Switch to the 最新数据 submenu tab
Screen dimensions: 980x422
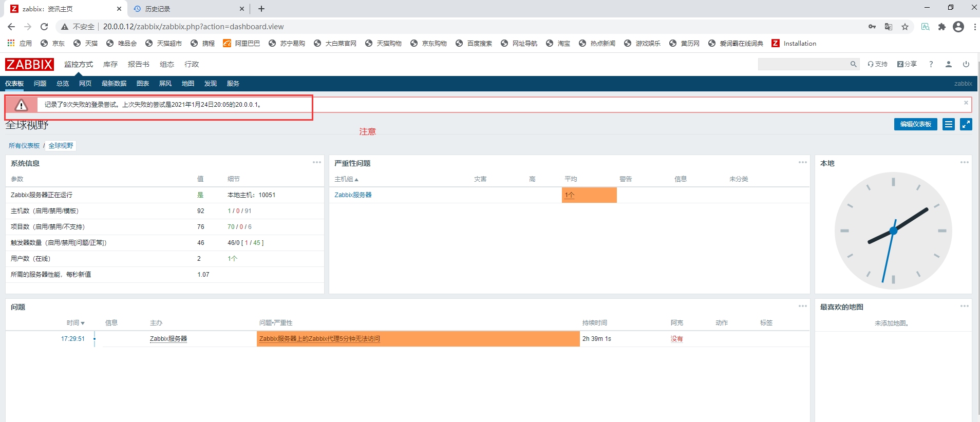114,84
